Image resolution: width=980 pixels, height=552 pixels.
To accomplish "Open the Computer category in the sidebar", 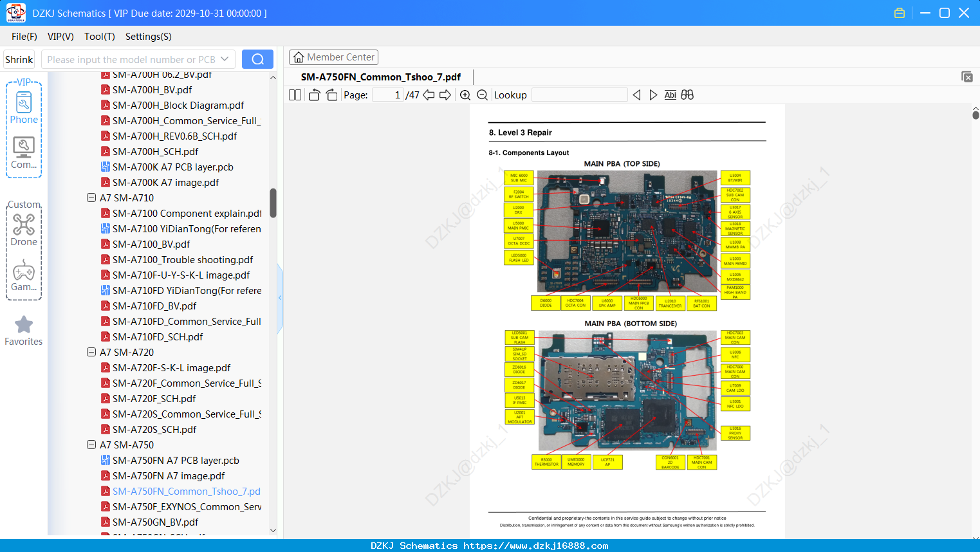I will pyautogui.click(x=24, y=153).
